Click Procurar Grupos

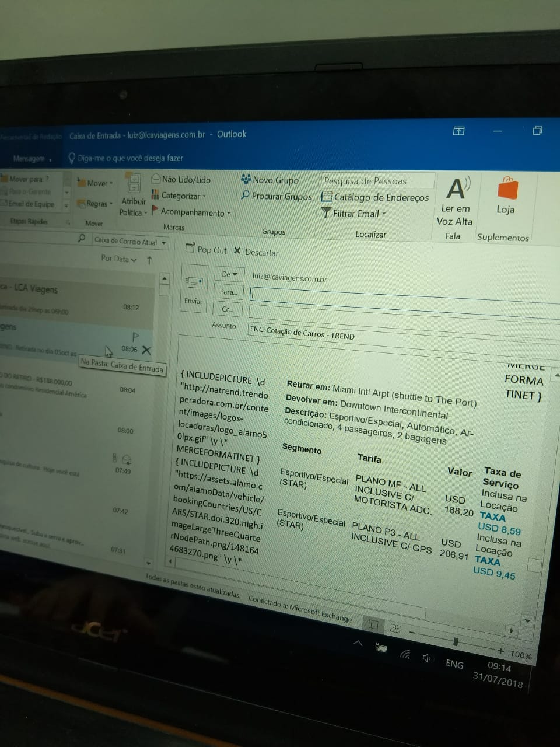(276, 196)
